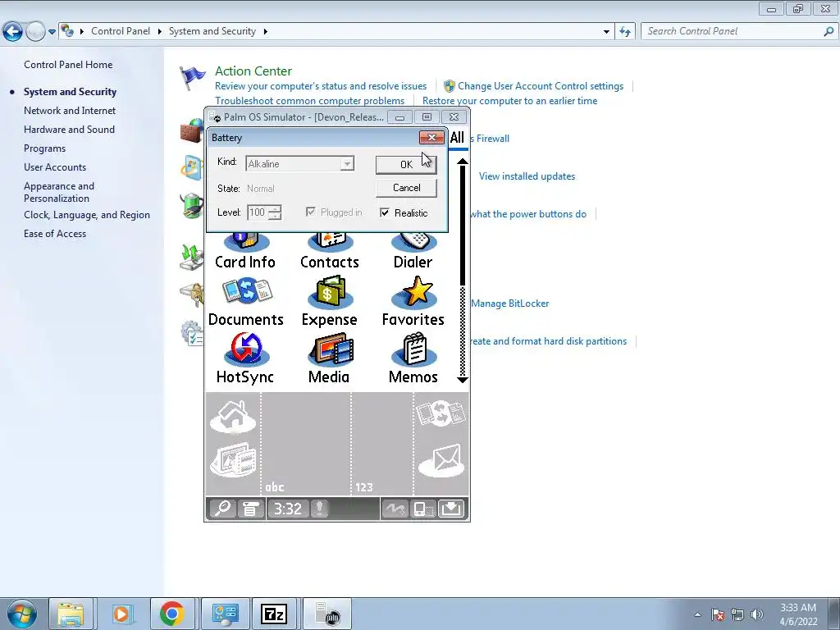
Task: Click Change User Account Control settings
Action: tap(541, 86)
